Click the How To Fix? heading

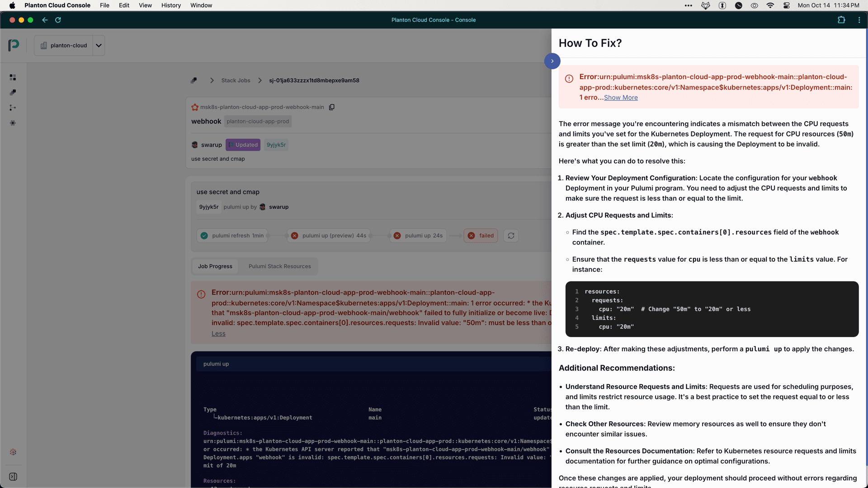coord(590,43)
